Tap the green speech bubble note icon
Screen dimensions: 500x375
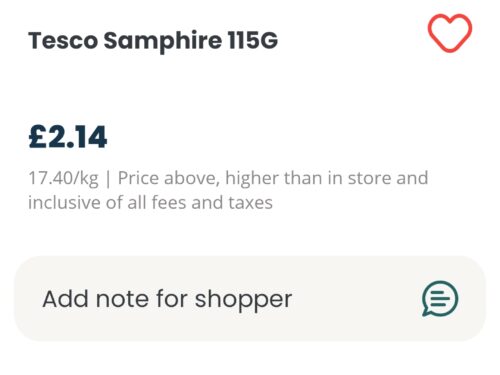click(440, 299)
